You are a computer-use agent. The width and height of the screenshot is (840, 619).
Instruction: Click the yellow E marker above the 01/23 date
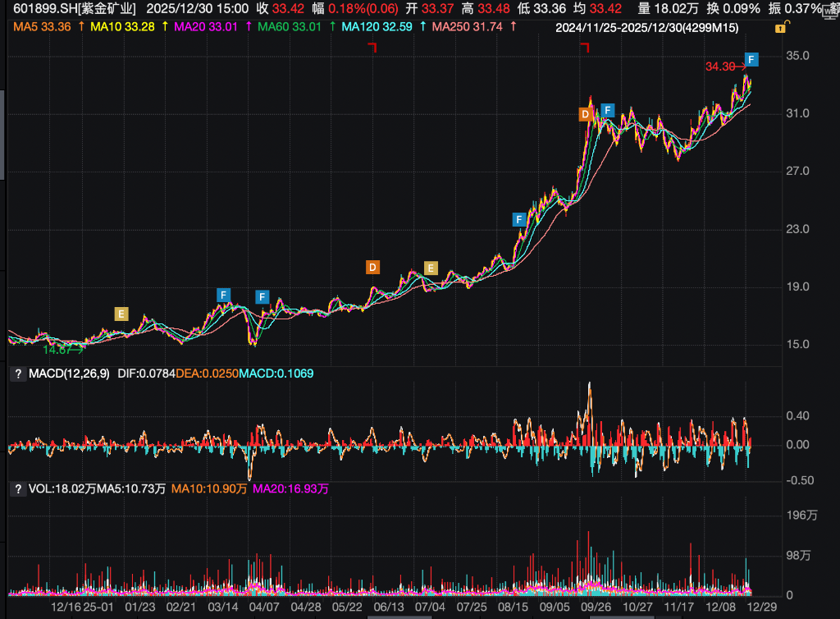pyautogui.click(x=121, y=314)
